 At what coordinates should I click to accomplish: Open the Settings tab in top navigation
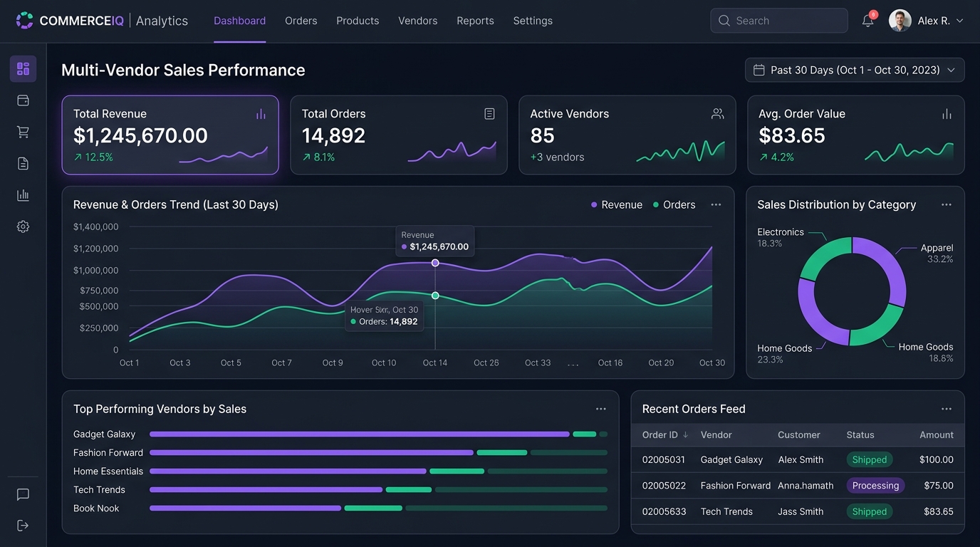coord(533,21)
